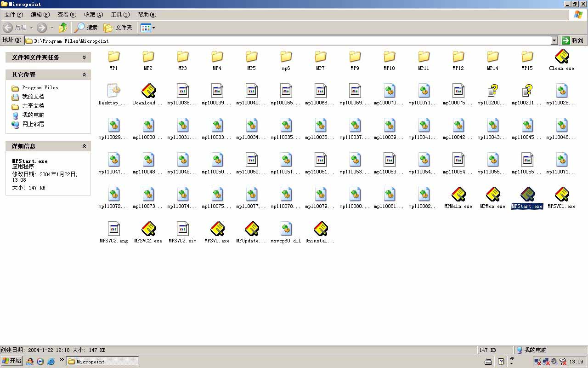
Task: Select the MPSVC2.eng file icon
Action: tap(113, 229)
